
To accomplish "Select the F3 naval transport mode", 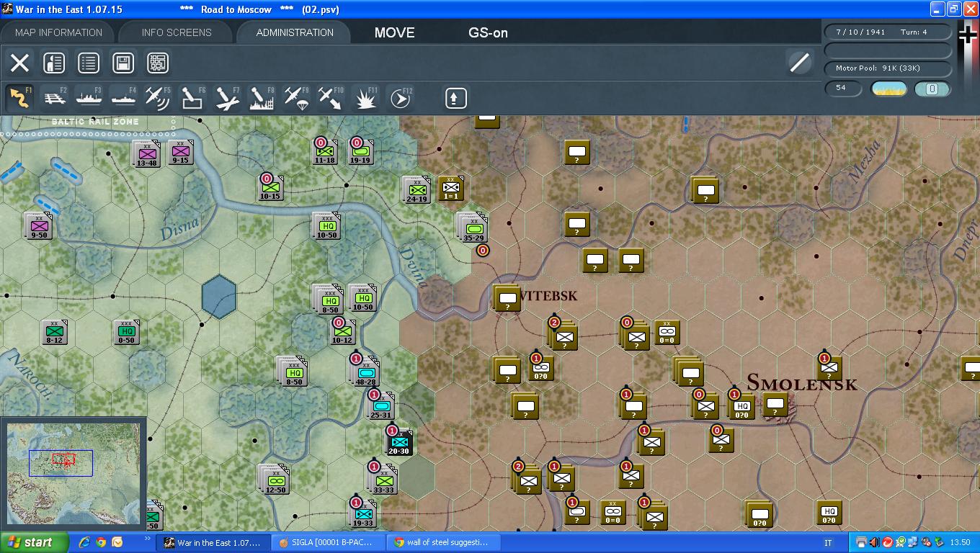I will (x=89, y=97).
